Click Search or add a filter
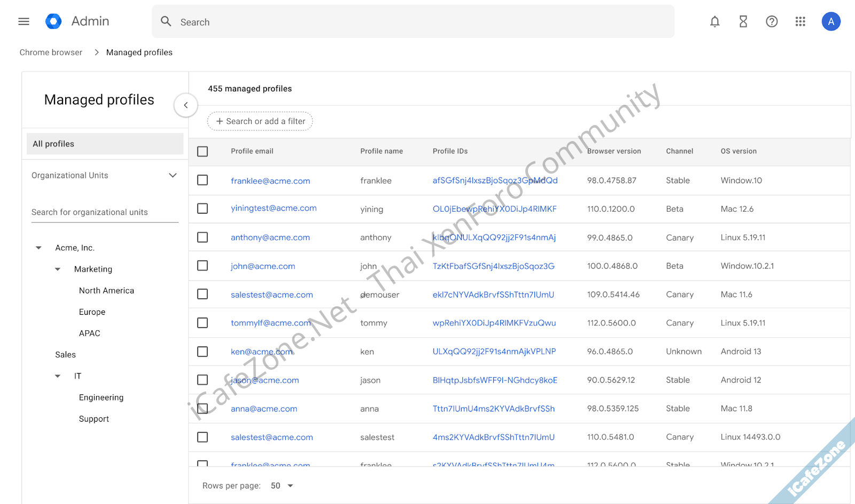This screenshot has height=504, width=855. (x=260, y=121)
